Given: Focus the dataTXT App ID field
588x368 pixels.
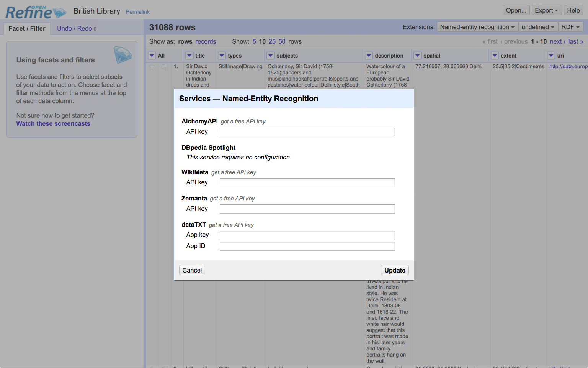Looking at the screenshot, I should click(x=307, y=246).
